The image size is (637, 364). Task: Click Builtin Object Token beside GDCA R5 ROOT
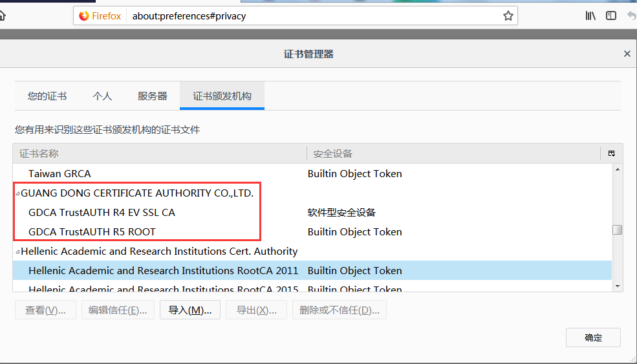pyautogui.click(x=354, y=232)
